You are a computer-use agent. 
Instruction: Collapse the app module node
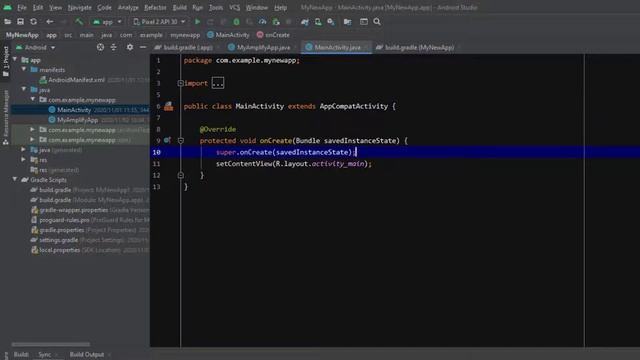tap(15, 60)
